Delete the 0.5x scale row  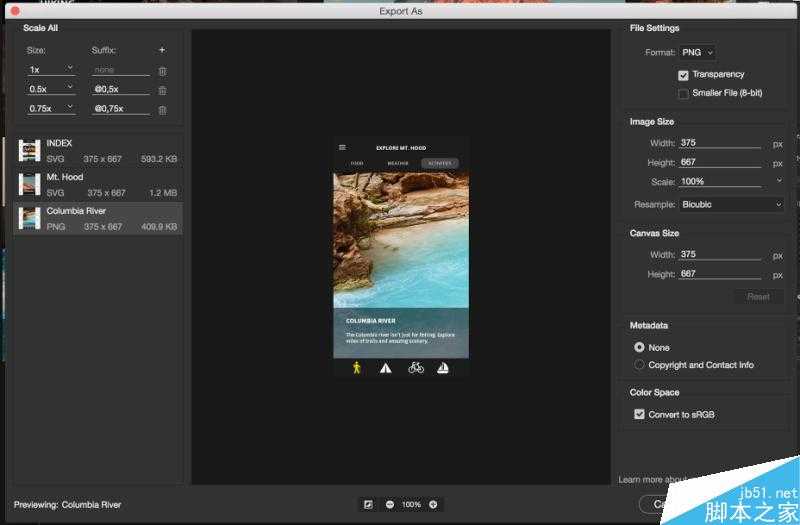point(162,90)
